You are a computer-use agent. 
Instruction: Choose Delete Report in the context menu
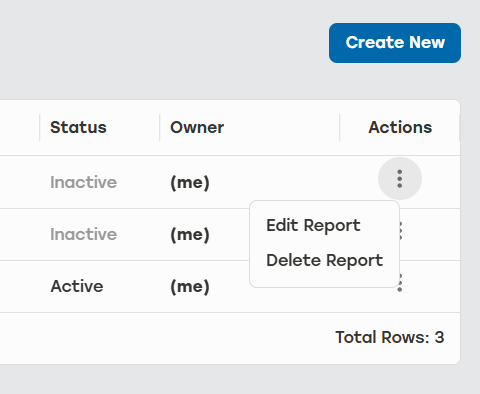pos(324,260)
